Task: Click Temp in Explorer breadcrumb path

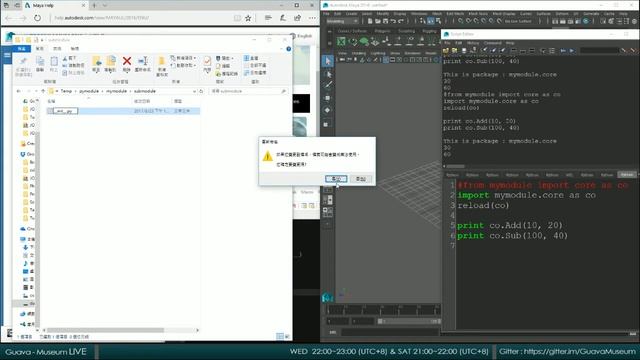Action: pyautogui.click(x=66, y=91)
